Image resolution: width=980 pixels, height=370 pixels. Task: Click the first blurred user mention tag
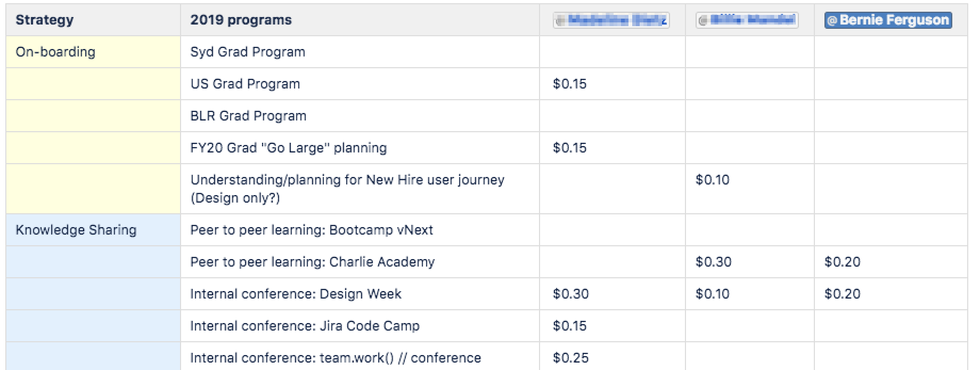coord(611,20)
